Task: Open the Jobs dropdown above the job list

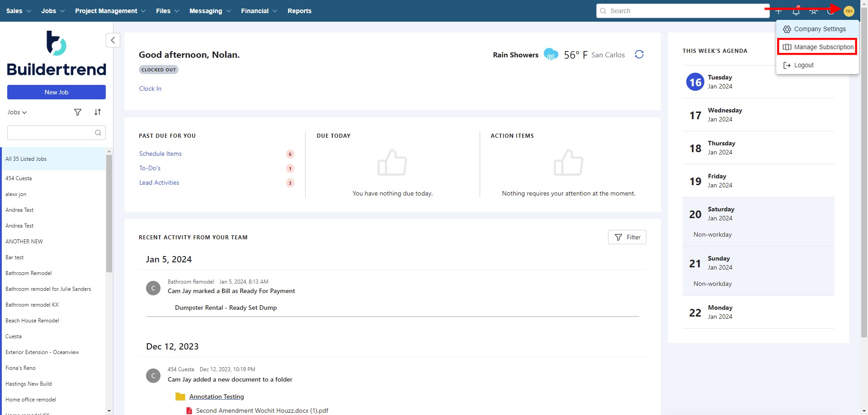Action: pos(17,112)
